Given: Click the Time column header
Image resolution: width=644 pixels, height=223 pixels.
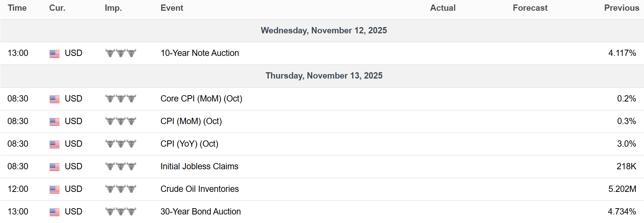Looking at the screenshot, I should click(17, 8).
